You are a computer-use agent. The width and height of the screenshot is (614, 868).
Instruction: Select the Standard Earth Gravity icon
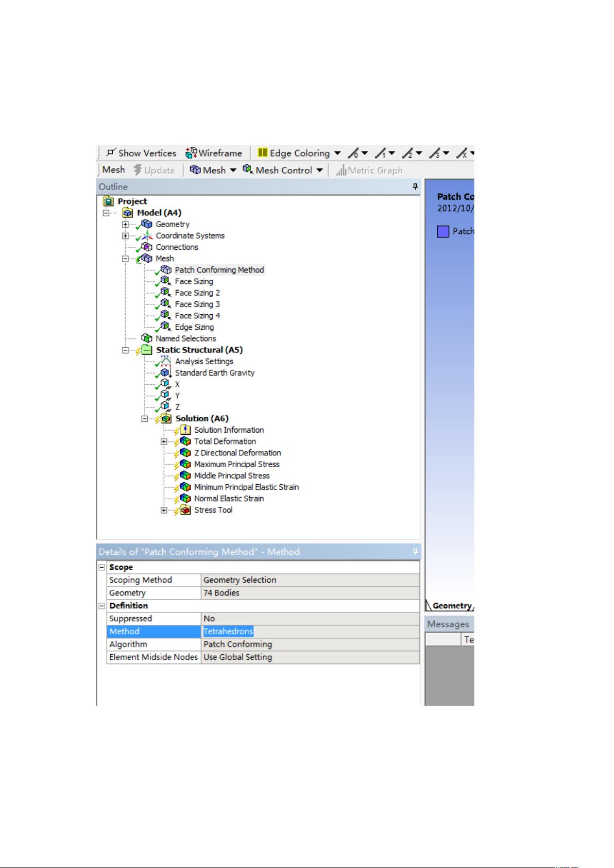point(165,373)
